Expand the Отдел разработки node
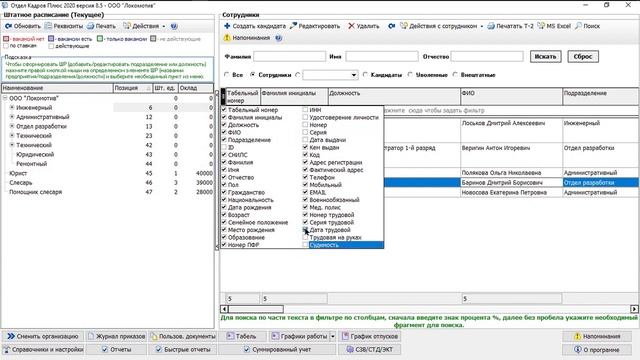Image resolution: width=640 pixels, height=360 pixels. [12, 126]
